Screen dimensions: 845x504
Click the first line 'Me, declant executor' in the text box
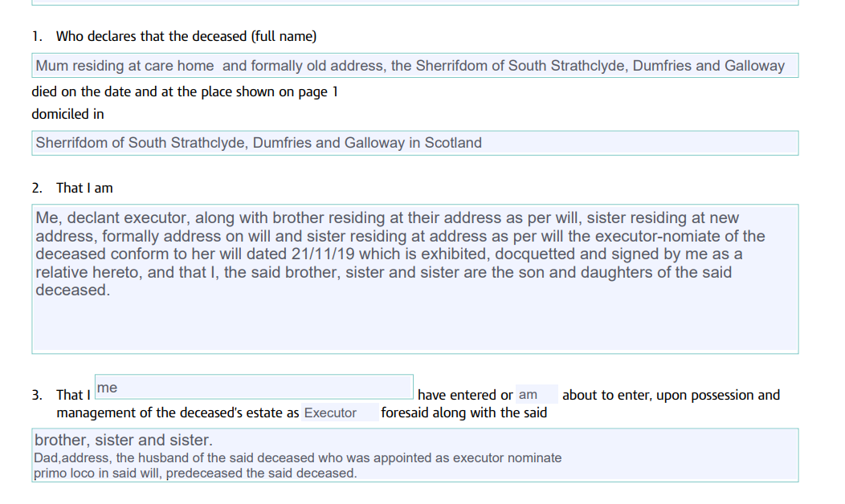click(x=387, y=217)
